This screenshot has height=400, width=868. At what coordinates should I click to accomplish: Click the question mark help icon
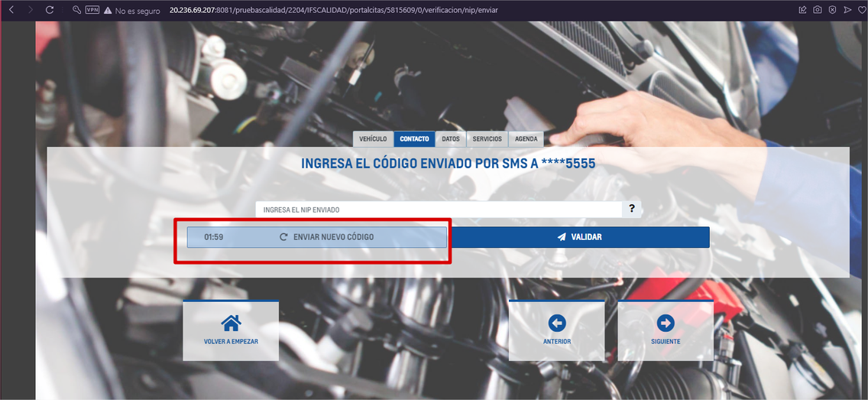pos(632,210)
